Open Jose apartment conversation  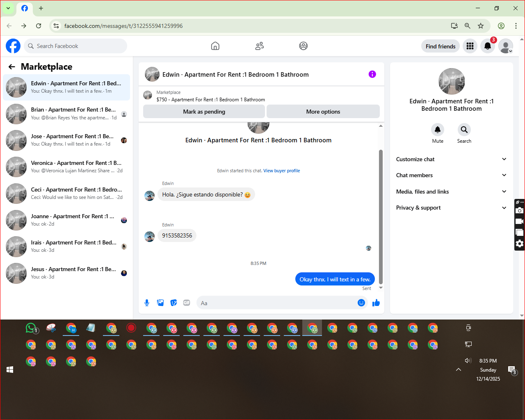66,140
